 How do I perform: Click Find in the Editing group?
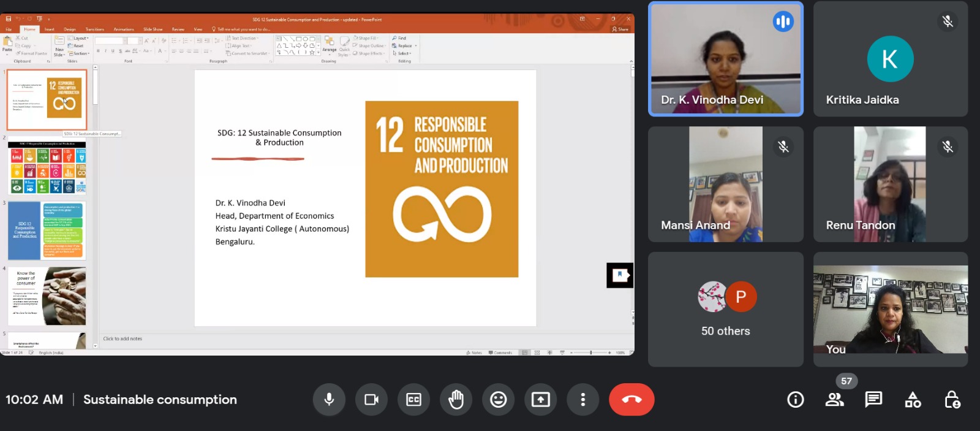click(399, 38)
